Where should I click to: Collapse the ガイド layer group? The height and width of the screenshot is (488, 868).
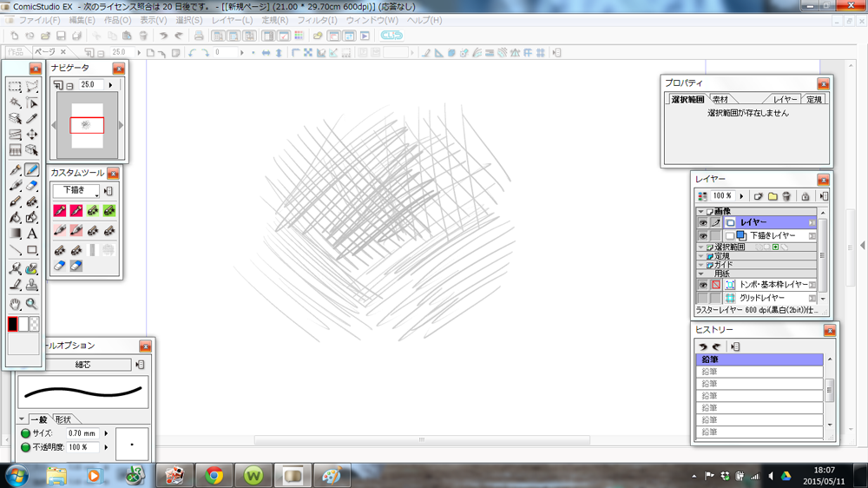[x=700, y=265]
